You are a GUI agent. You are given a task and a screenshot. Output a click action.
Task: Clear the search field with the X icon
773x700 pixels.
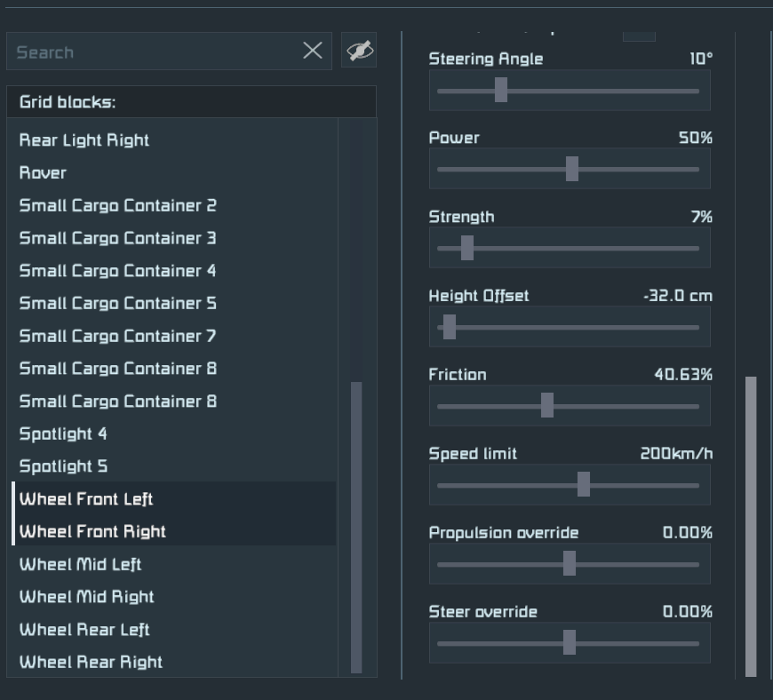pyautogui.click(x=313, y=52)
